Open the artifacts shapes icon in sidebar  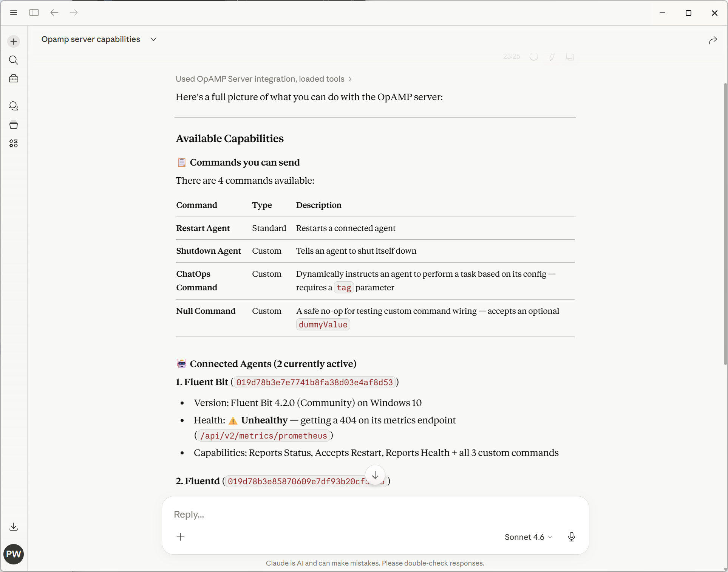pyautogui.click(x=14, y=143)
